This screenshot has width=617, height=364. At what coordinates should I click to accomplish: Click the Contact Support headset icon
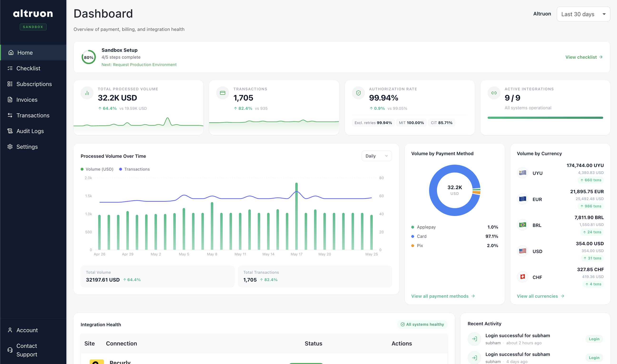click(x=10, y=350)
